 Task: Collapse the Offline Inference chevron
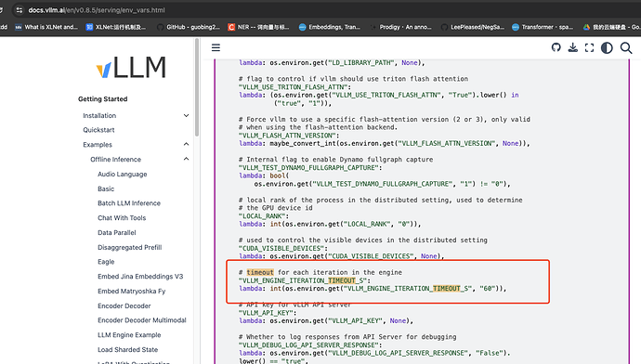[x=186, y=159]
